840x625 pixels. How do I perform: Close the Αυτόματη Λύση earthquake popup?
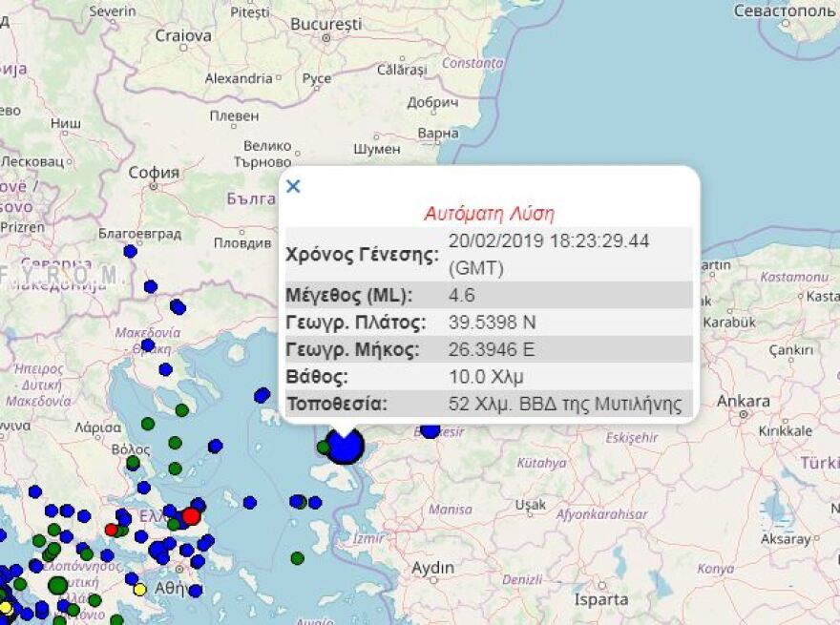(x=293, y=186)
